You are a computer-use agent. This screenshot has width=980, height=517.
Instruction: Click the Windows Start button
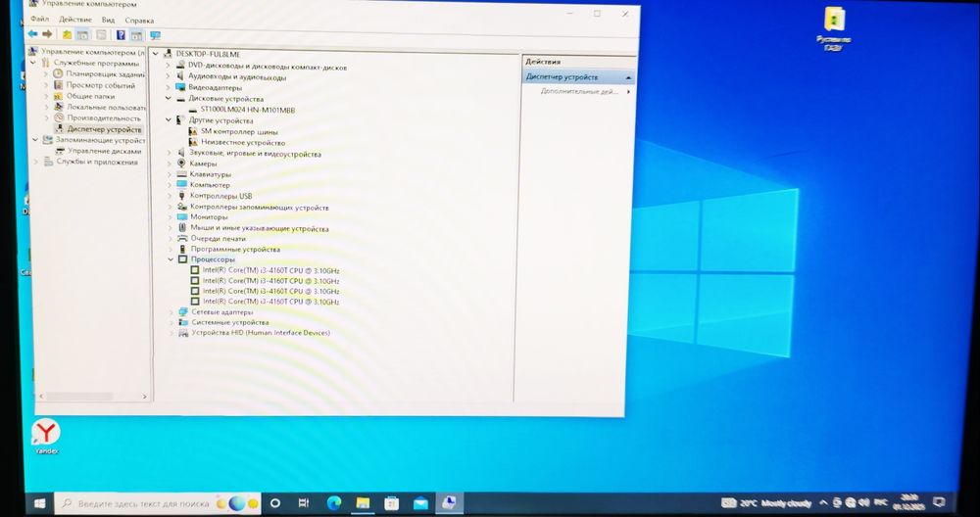pyautogui.click(x=39, y=503)
